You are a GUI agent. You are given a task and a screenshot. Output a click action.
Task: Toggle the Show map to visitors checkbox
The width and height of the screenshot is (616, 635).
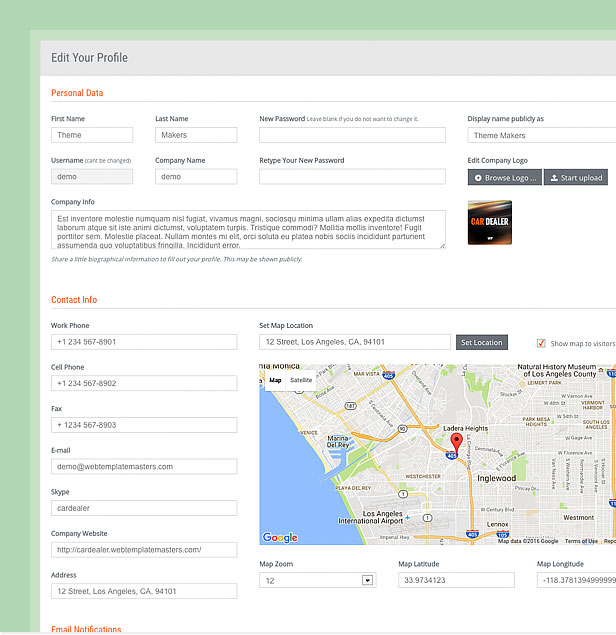point(541,343)
